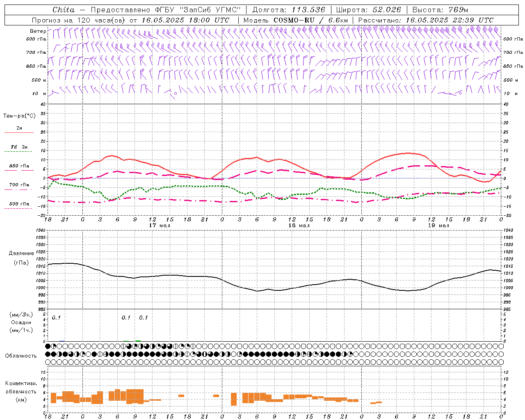Click the small green precipitation bar
This screenshot has width=525, height=420.
pos(138,340)
